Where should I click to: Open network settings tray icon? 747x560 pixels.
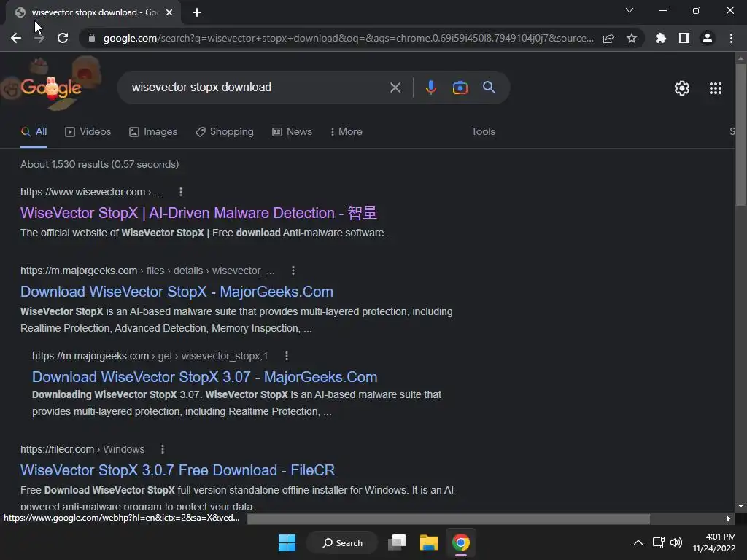[x=659, y=542]
